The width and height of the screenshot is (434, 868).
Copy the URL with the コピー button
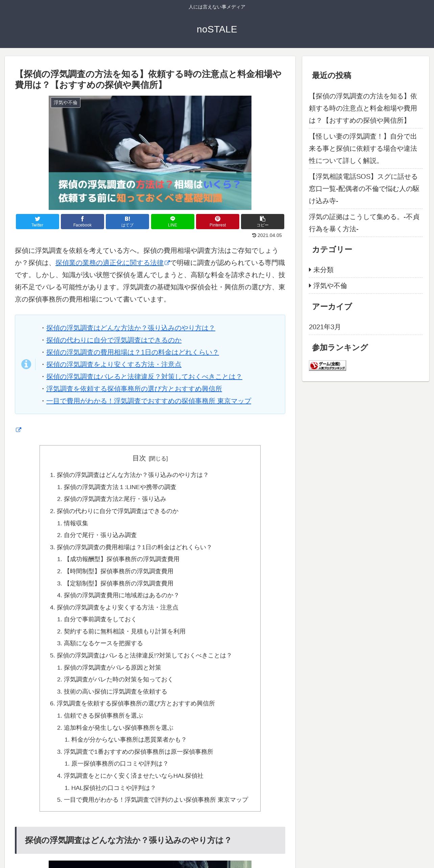[263, 221]
